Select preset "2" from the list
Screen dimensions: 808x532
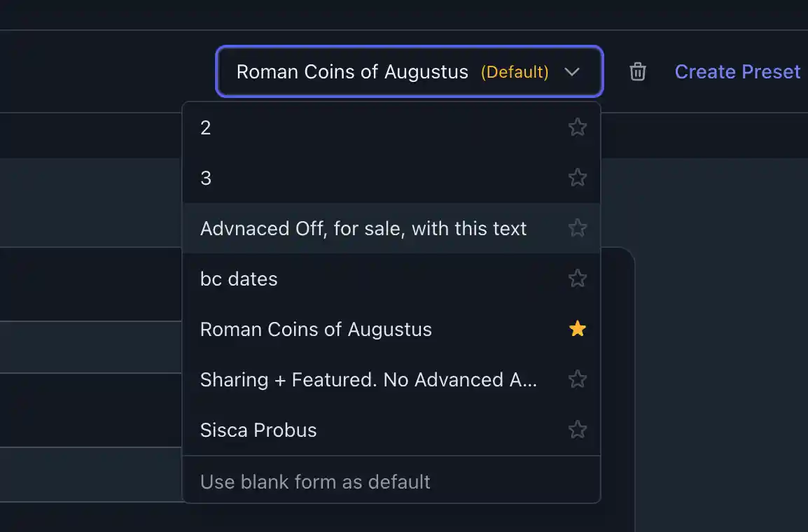pos(206,127)
